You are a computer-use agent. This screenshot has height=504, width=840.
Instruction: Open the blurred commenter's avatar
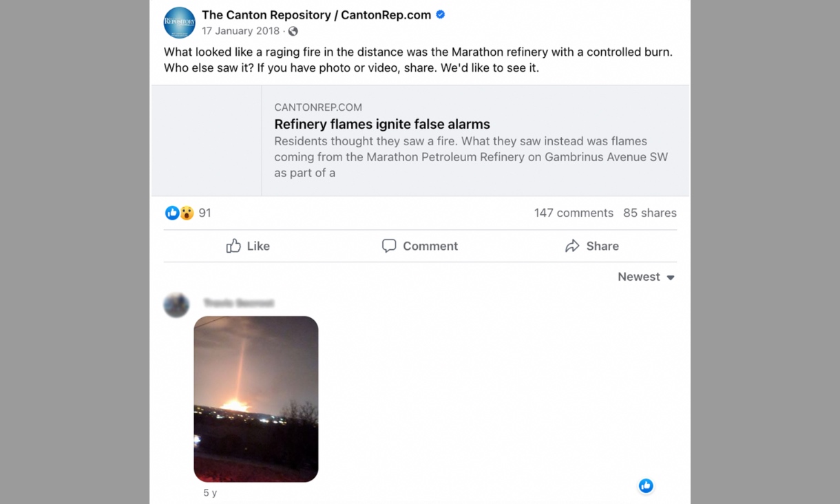point(176,304)
